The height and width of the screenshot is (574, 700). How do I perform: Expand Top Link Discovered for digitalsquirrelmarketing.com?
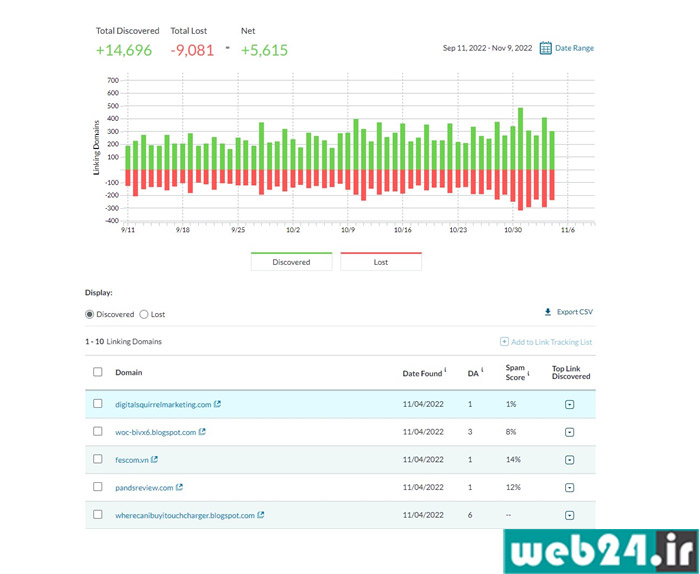coord(570,404)
